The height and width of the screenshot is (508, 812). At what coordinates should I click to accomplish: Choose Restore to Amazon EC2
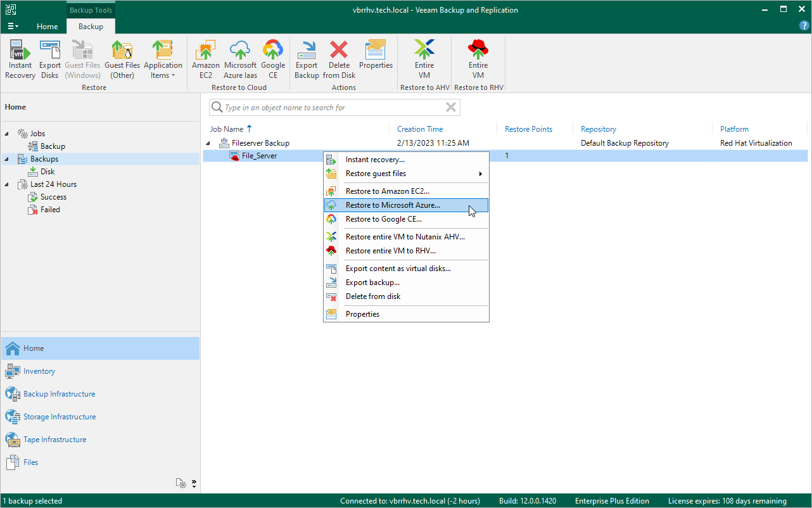point(406,191)
